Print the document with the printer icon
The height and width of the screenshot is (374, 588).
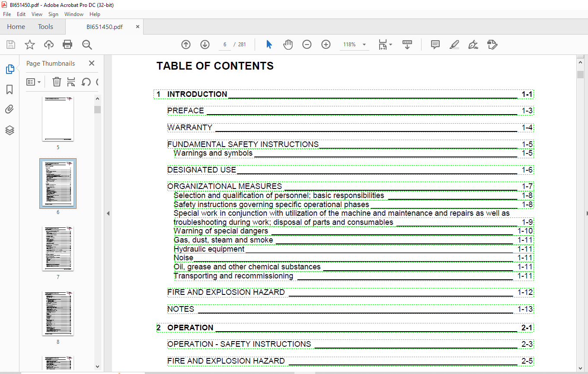pyautogui.click(x=67, y=45)
